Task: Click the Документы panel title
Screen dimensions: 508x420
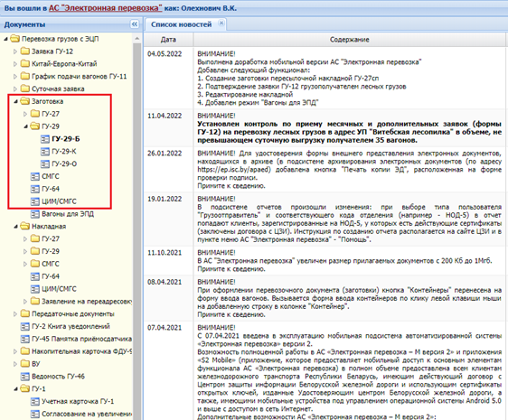Action: [24, 24]
